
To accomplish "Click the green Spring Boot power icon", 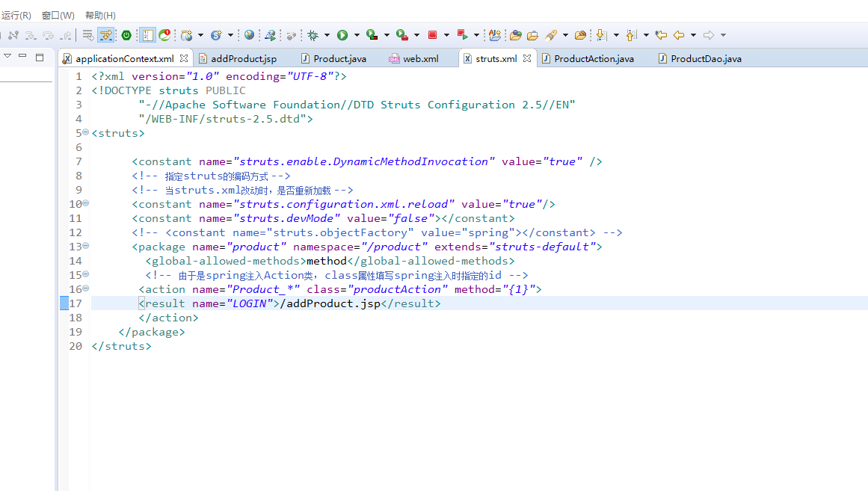I will (x=126, y=35).
